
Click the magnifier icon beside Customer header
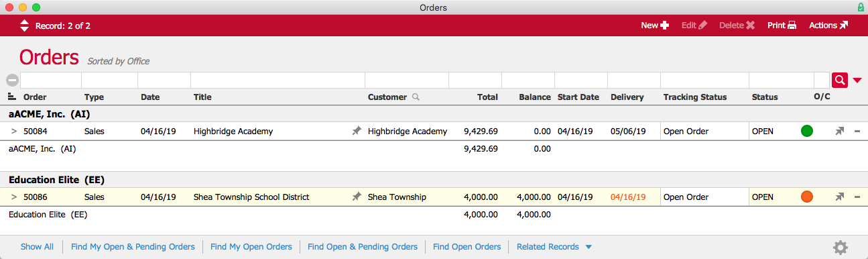pyautogui.click(x=416, y=97)
